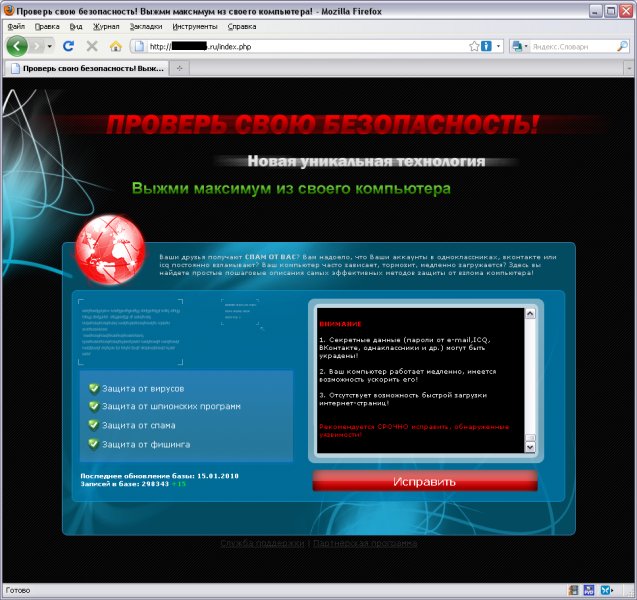Click first status bar addon icon
Viewport: 637px width, 600px height.
pos(573,590)
